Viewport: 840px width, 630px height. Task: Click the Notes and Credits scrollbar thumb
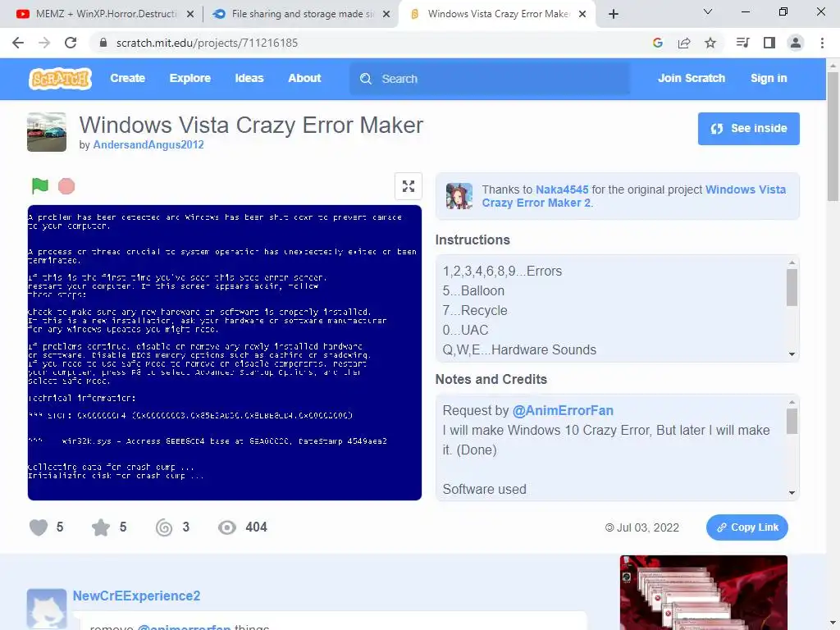click(x=792, y=421)
